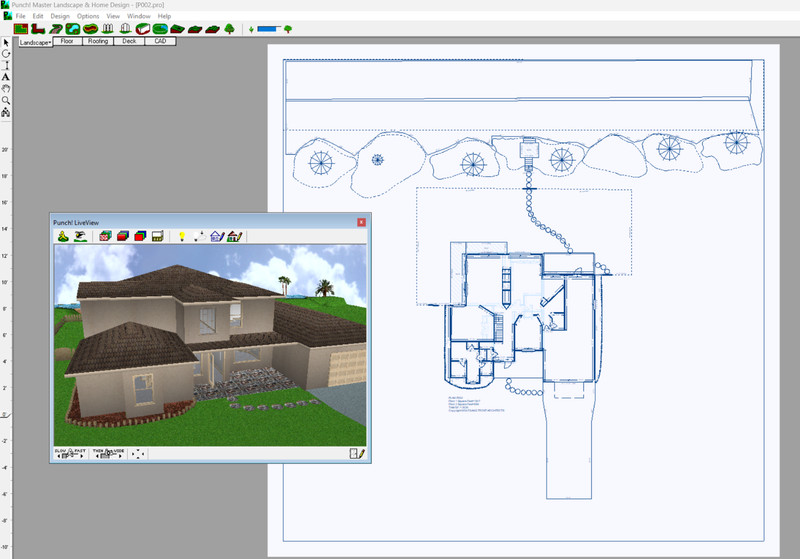This screenshot has width=800, height=559.
Task: Click the garage driveway on the floor plan
Action: pyautogui.click(x=569, y=440)
